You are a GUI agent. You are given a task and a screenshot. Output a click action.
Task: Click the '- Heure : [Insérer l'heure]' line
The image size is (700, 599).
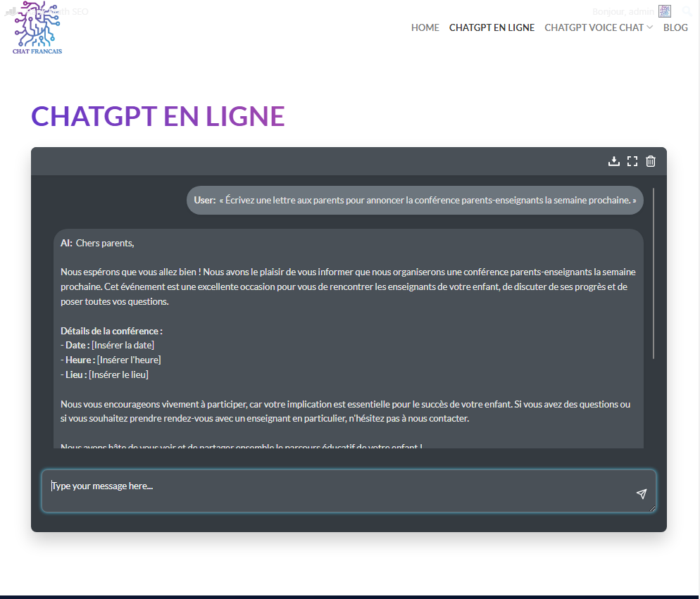111,360
